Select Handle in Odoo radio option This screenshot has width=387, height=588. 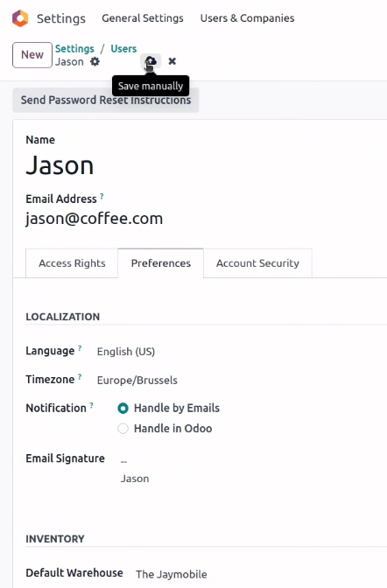pos(123,428)
